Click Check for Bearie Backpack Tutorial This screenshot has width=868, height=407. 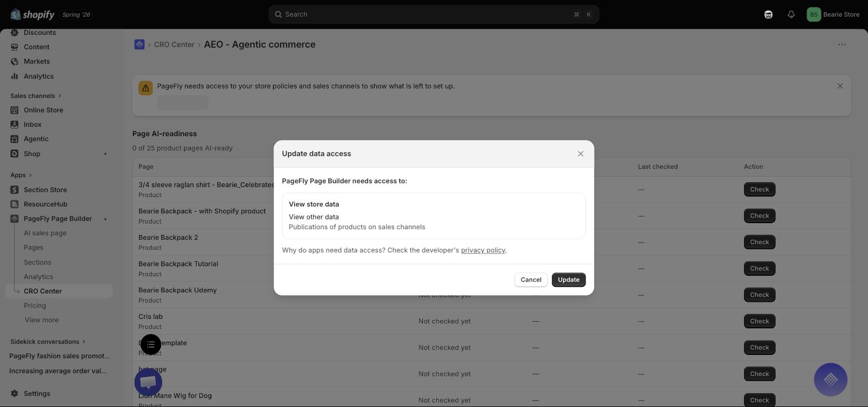point(759,269)
